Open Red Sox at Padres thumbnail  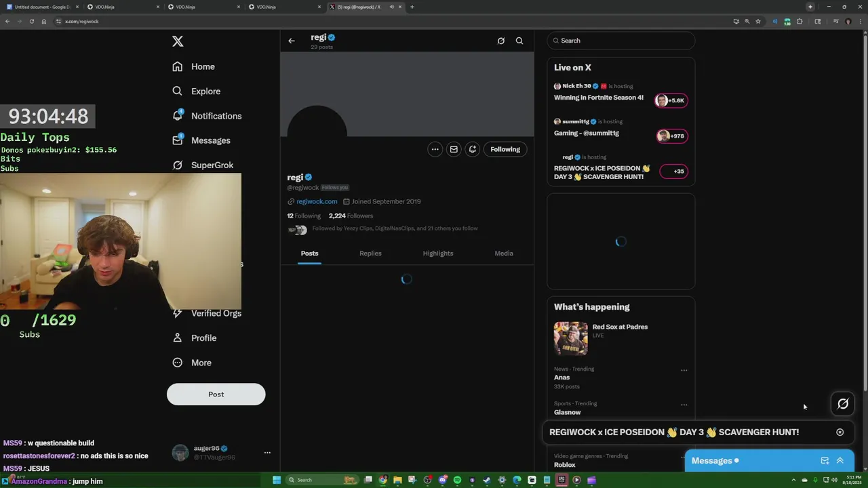(x=571, y=338)
